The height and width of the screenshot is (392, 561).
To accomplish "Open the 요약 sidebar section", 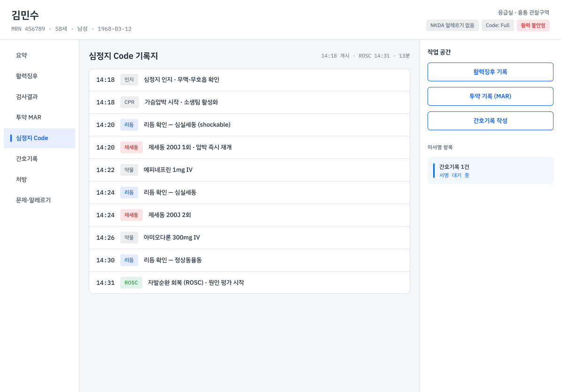I will point(39,55).
